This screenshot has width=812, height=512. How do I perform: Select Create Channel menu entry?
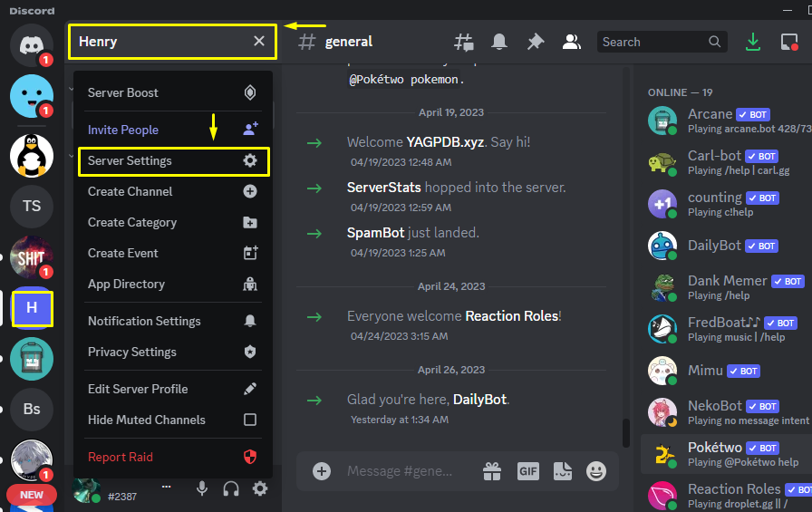point(173,191)
